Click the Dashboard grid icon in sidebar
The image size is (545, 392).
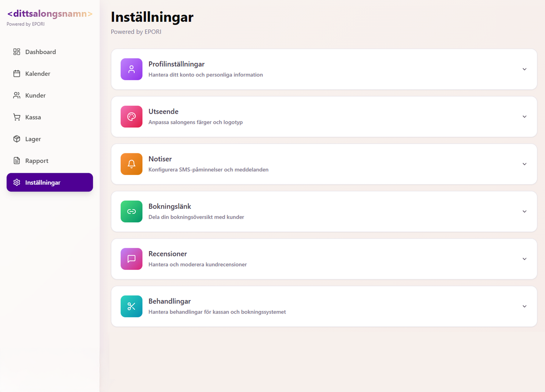point(17,52)
